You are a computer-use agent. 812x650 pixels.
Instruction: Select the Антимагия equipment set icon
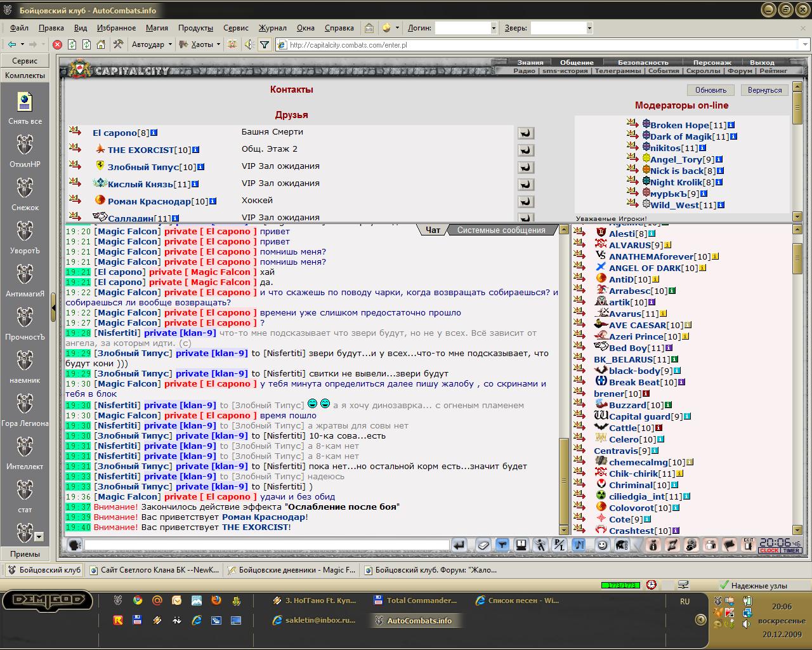click(25, 274)
